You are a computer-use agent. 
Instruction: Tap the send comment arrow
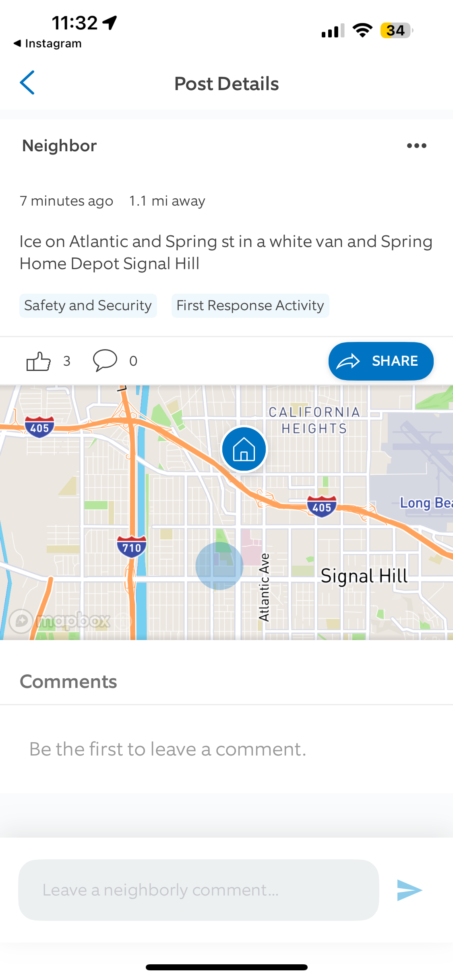coord(409,890)
